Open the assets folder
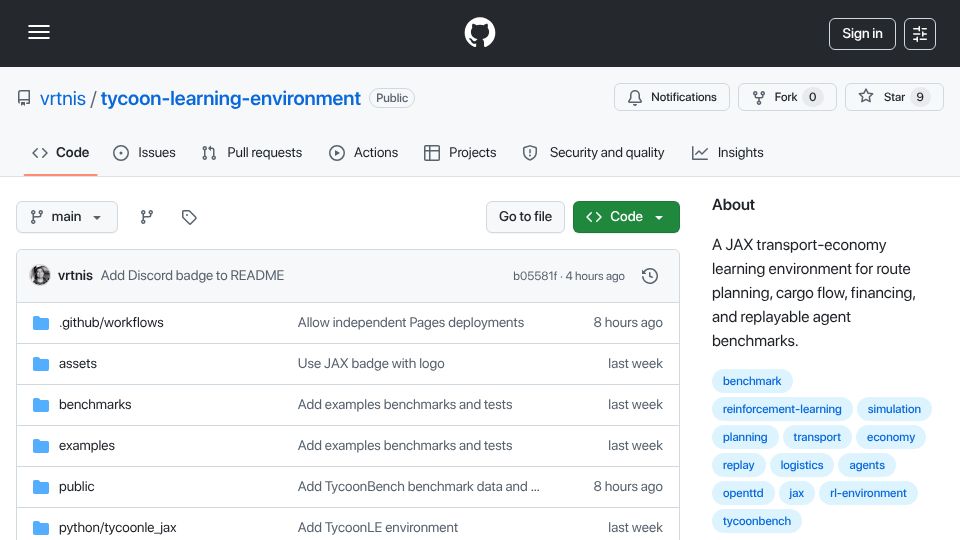Image resolution: width=960 pixels, height=540 pixels. (x=78, y=364)
